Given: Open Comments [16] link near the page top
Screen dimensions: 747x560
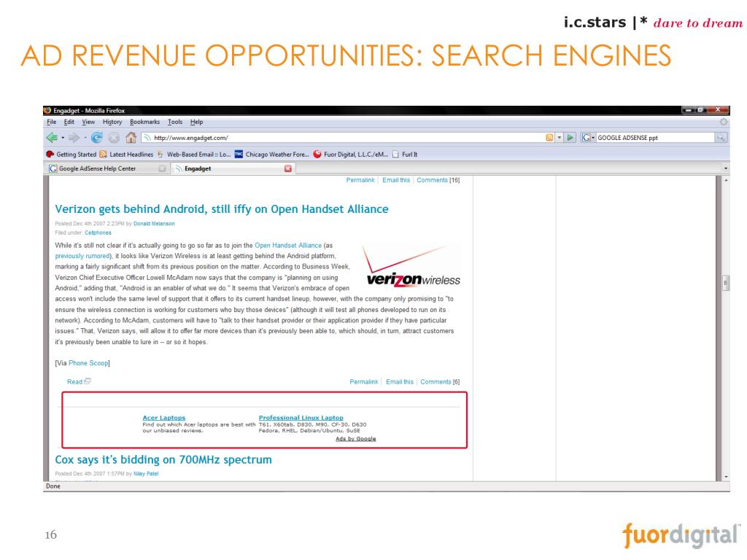Looking at the screenshot, I should (438, 180).
